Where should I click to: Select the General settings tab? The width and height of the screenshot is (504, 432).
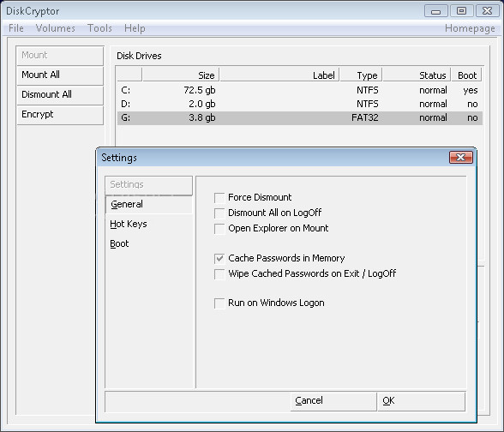pos(149,204)
